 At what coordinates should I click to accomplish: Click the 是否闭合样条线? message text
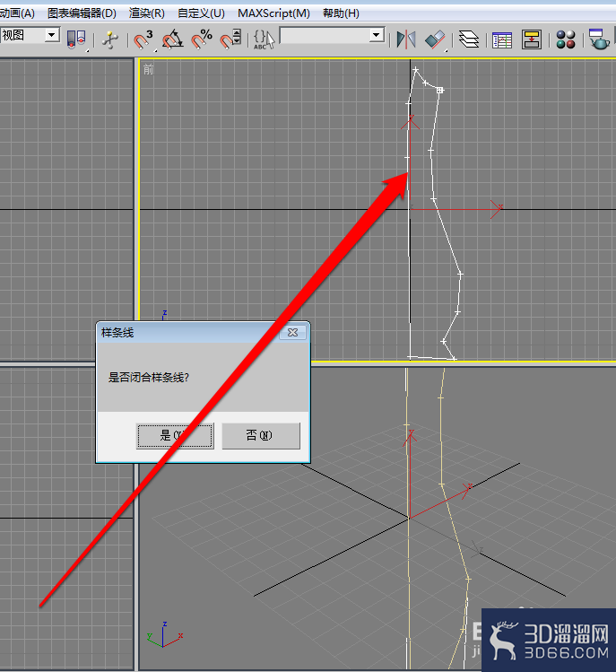[x=149, y=378]
